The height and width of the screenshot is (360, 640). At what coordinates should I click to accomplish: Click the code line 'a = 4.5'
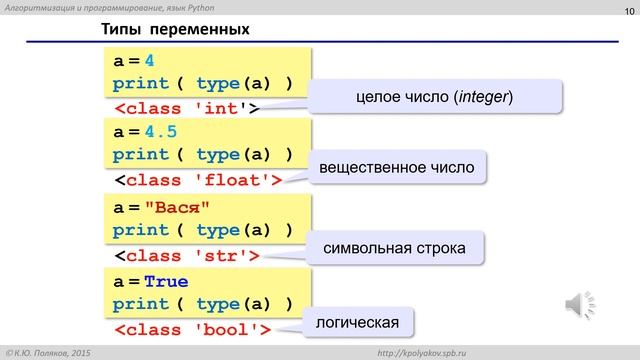(x=145, y=132)
